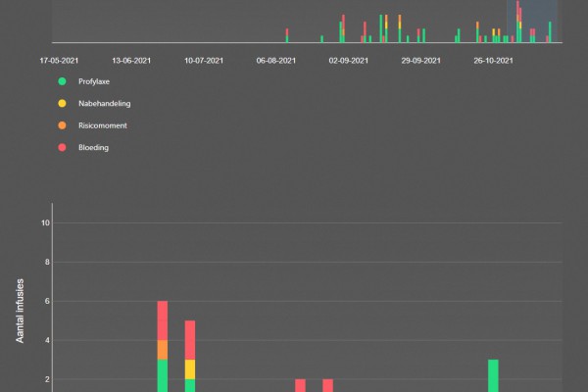Click red top segment of the five-infusion bar

[190, 339]
